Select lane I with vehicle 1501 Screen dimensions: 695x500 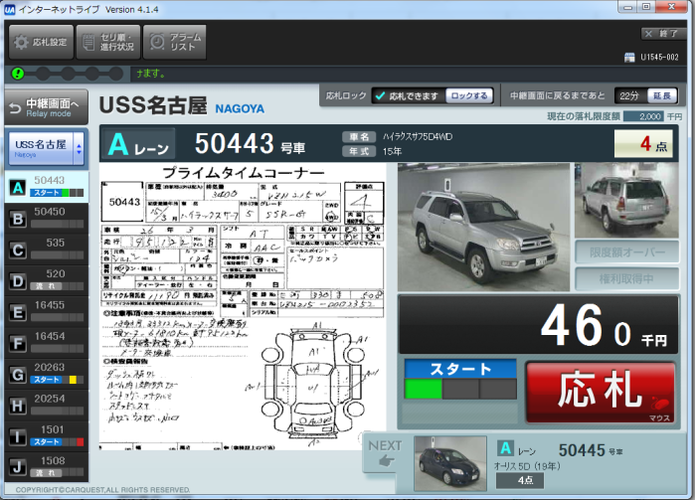tap(46, 436)
